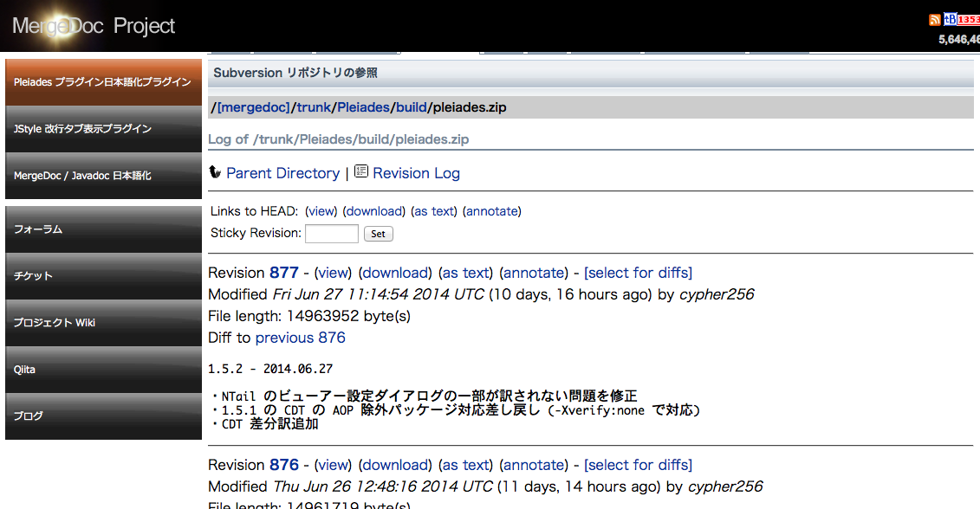This screenshot has width=980, height=509.
Task: Click view for Revision 877
Action: [x=333, y=273]
